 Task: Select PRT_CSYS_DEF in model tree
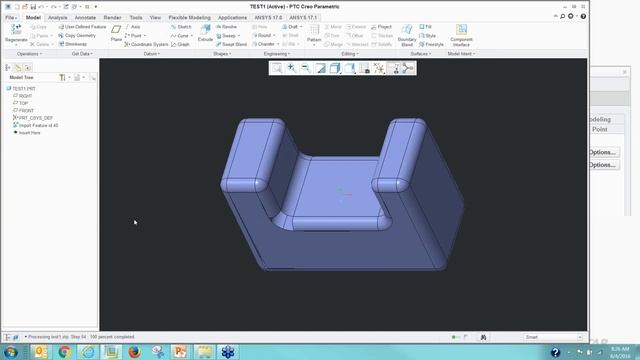33,118
